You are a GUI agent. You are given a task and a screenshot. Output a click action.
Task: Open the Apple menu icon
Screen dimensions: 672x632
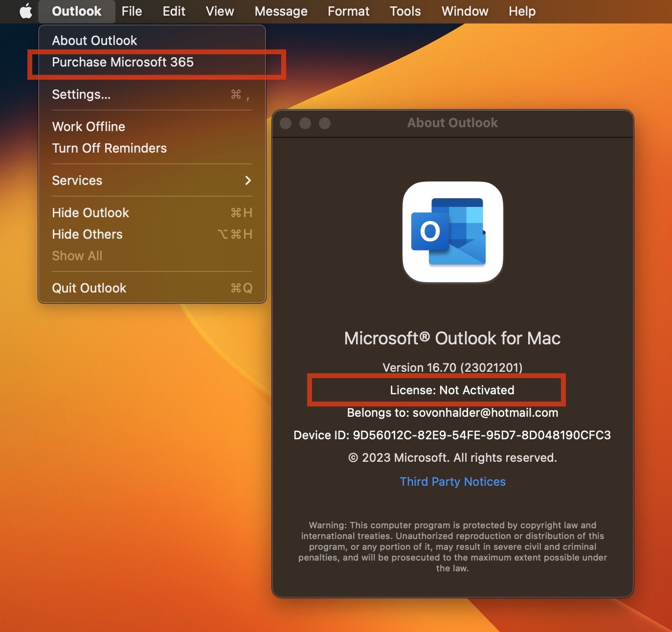pyautogui.click(x=25, y=11)
